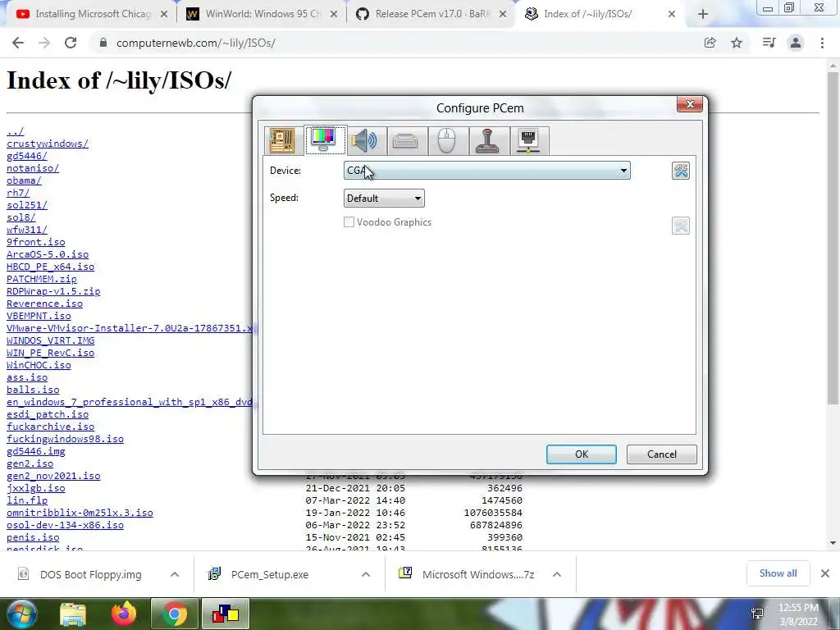Switch to WinWorld: Windows 95 tab

(262, 14)
